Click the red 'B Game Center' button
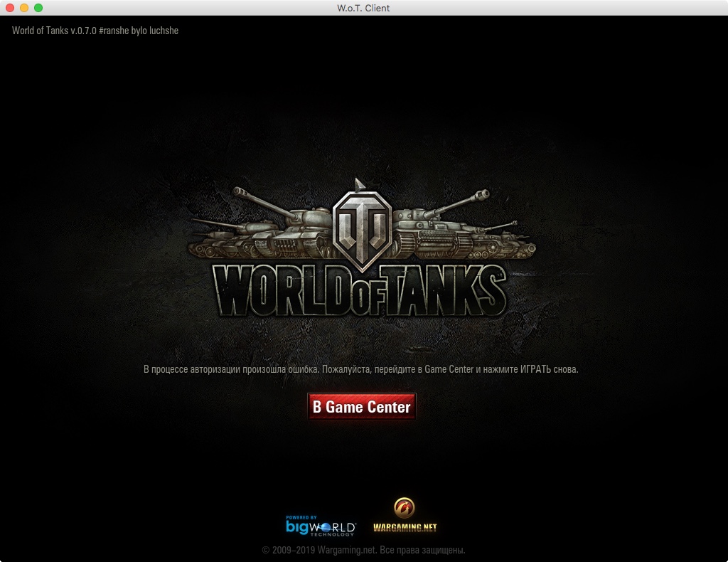 point(361,406)
